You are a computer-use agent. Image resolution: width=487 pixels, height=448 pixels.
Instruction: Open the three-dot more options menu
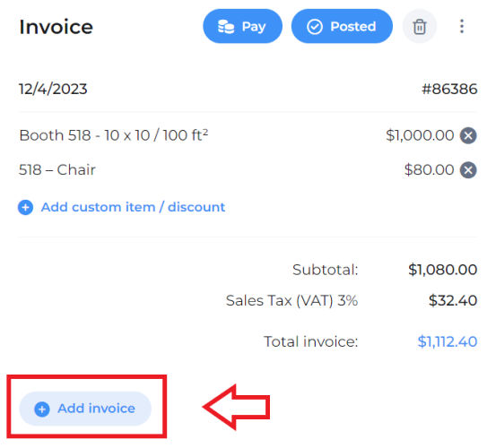point(462,26)
